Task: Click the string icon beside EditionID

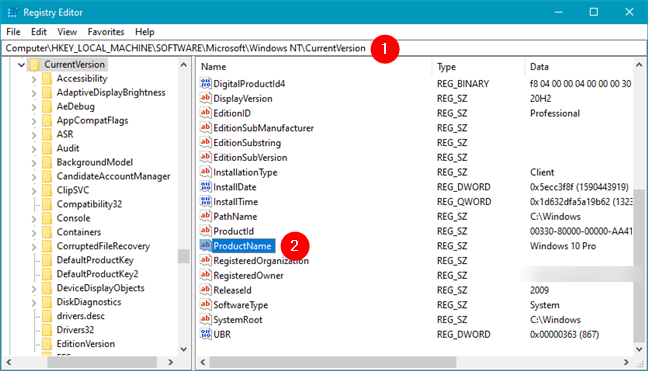Action: [205, 113]
